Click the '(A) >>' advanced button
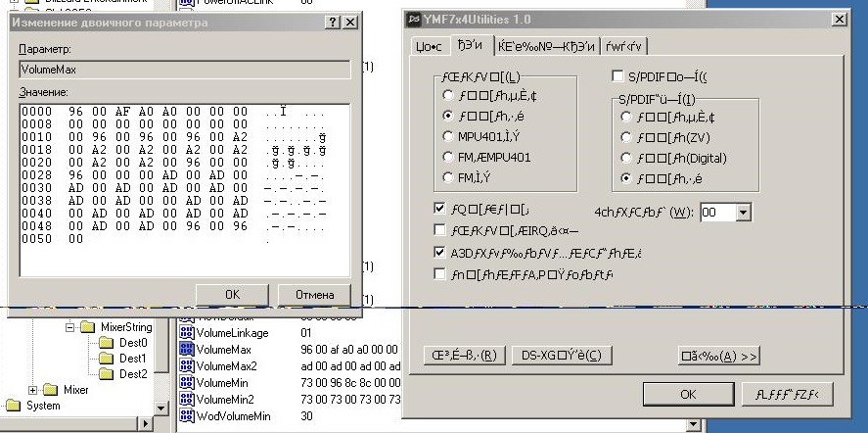The width and height of the screenshot is (868, 433). pyautogui.click(x=718, y=356)
